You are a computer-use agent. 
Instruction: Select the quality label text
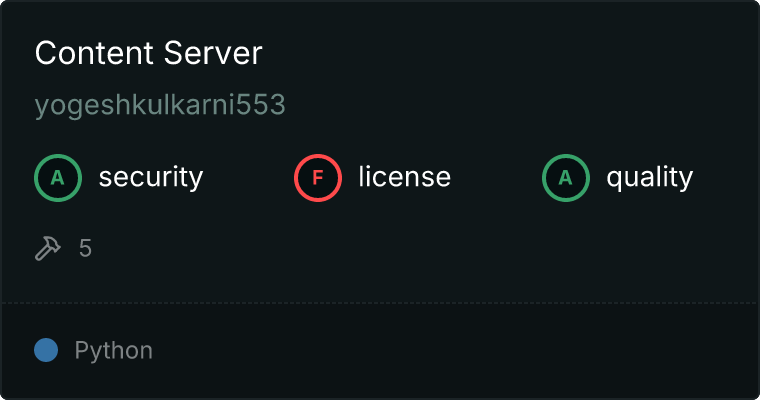point(649,178)
